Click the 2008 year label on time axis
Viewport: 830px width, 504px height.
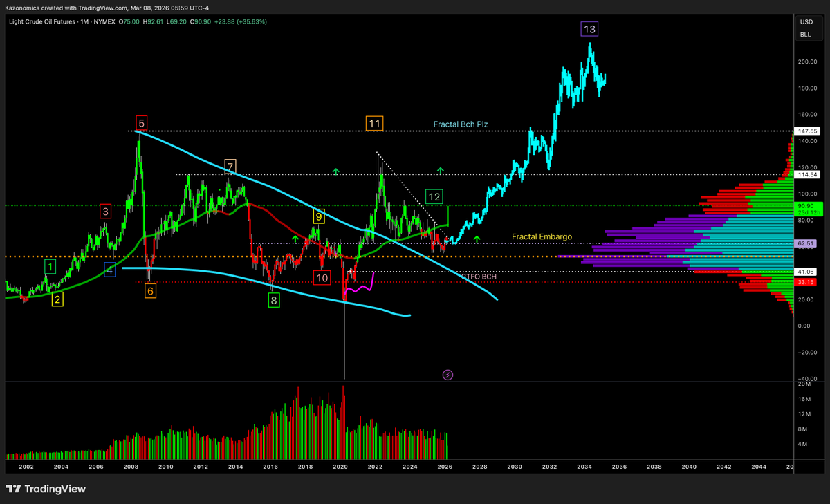coord(131,467)
